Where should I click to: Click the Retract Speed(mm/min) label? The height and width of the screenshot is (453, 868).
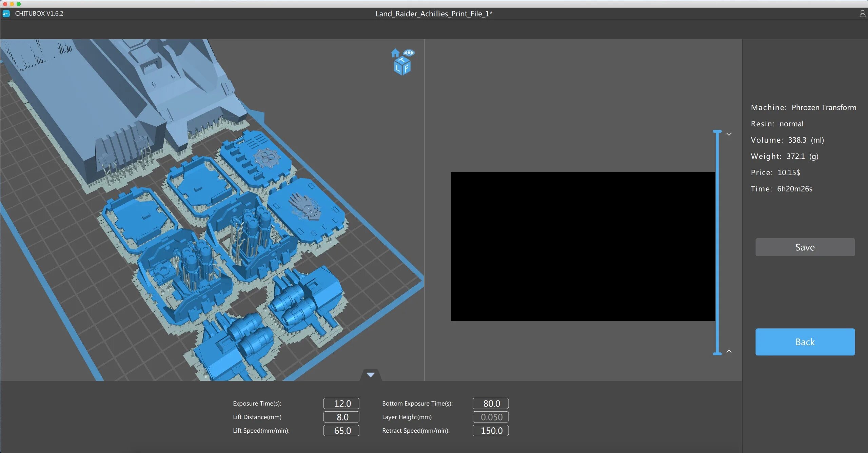[x=416, y=430]
